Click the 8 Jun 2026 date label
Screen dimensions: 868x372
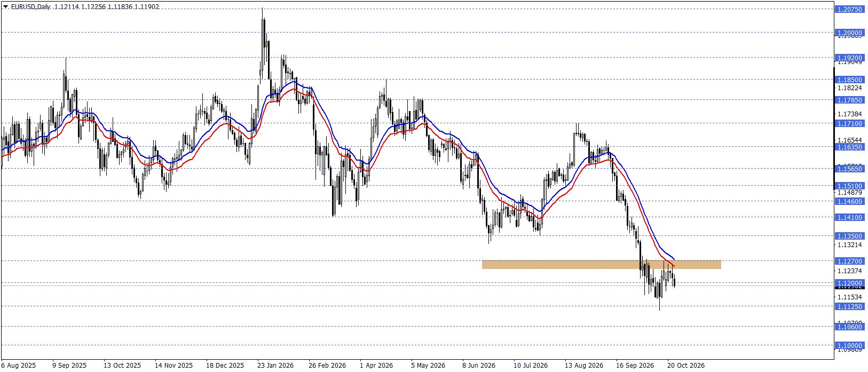click(x=479, y=366)
